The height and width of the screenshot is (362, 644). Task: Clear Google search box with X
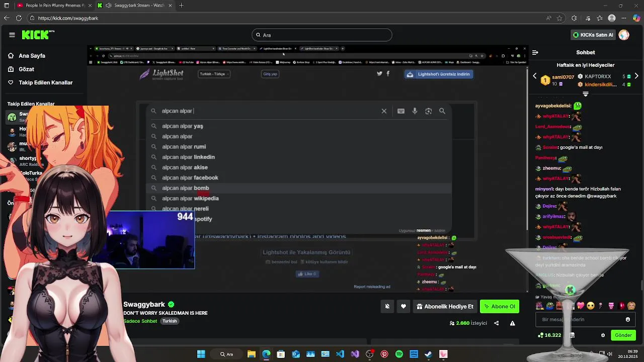point(384,111)
